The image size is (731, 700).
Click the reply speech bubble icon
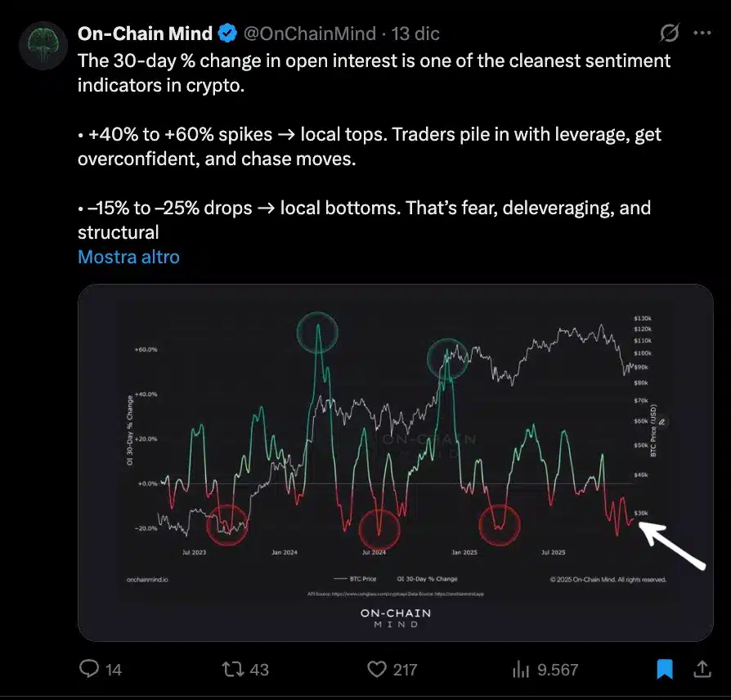click(x=90, y=669)
